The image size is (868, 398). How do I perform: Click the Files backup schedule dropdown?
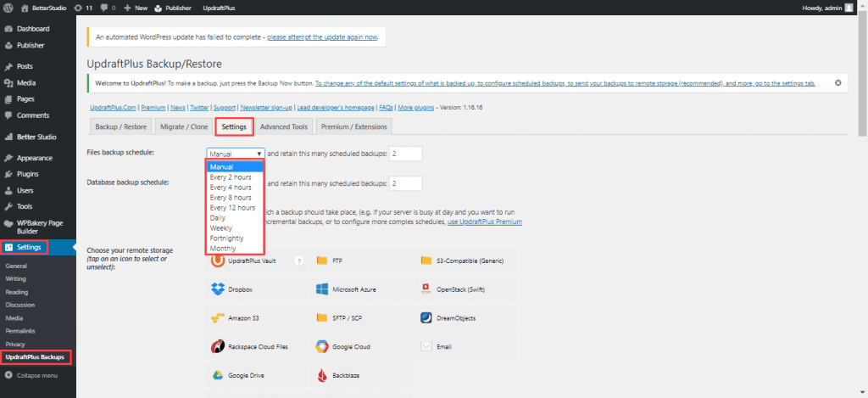coord(236,154)
